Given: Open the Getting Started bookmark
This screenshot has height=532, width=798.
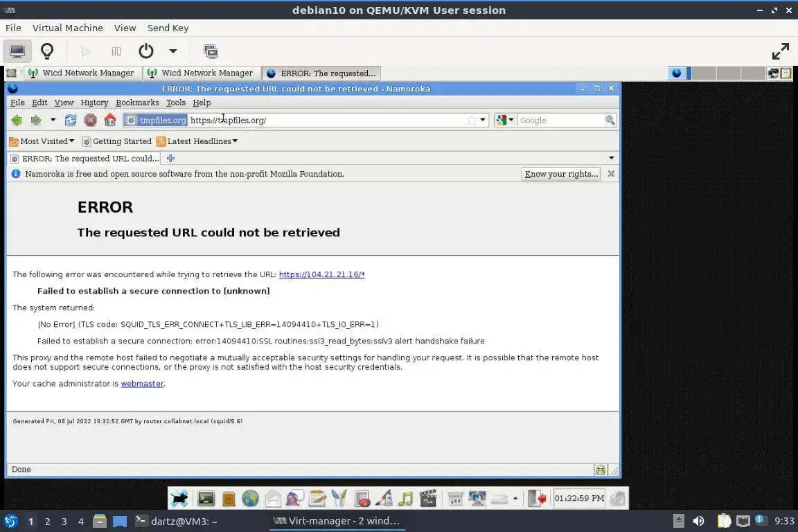Looking at the screenshot, I should pos(117,141).
